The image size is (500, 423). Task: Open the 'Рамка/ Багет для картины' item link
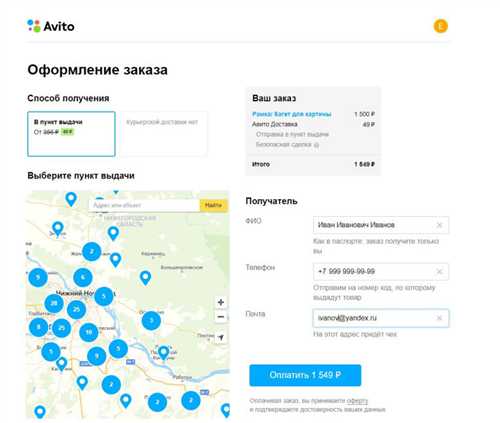click(292, 114)
